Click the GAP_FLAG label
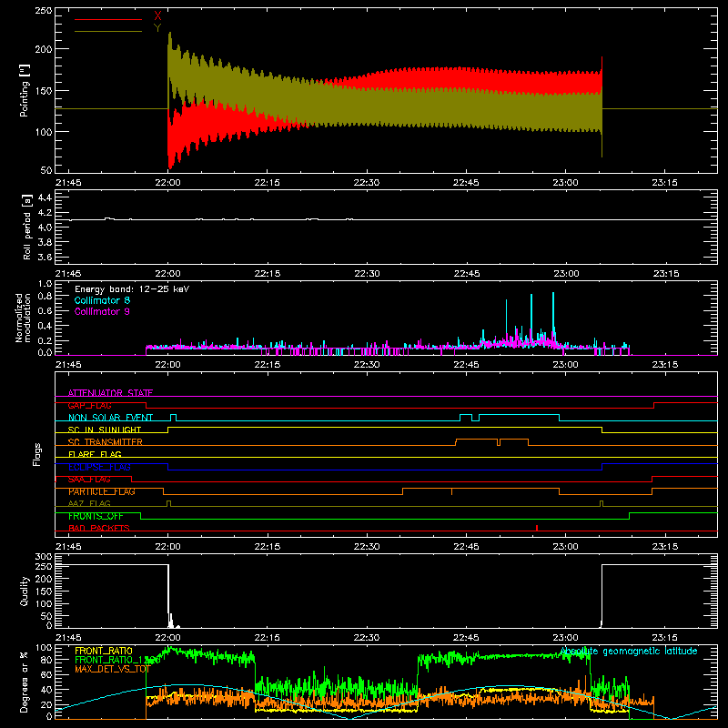The height and width of the screenshot is (728, 728). (x=89, y=405)
